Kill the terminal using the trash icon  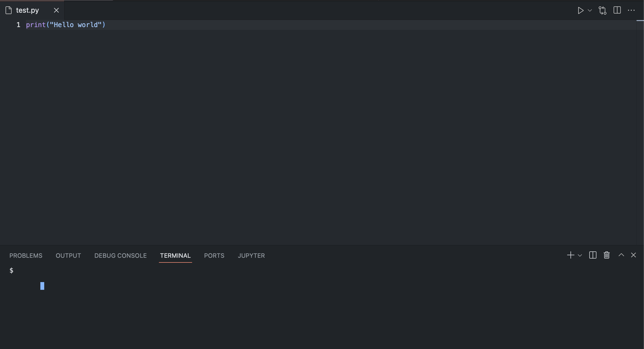pos(607,255)
